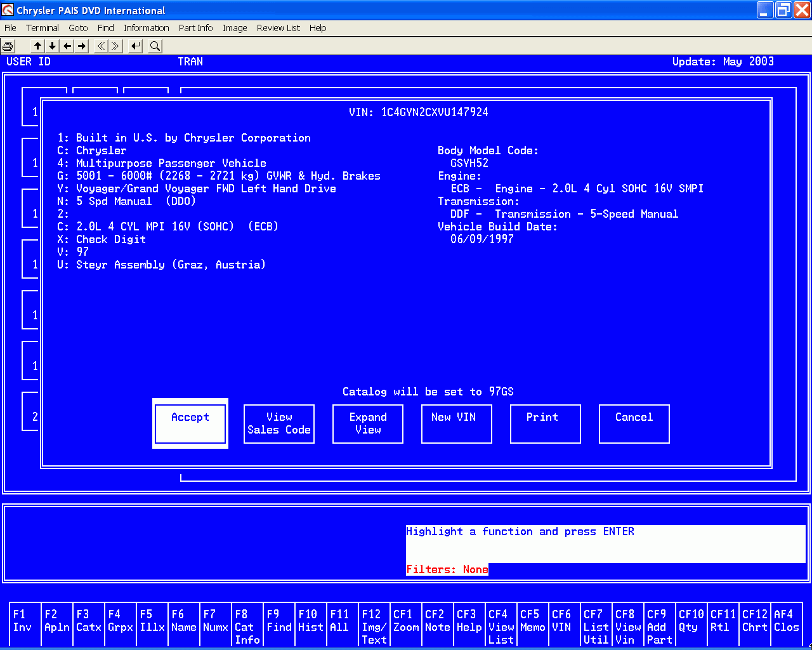Image resolution: width=812 pixels, height=650 pixels.
Task: Click the F10 Hist function key
Action: (x=311, y=625)
